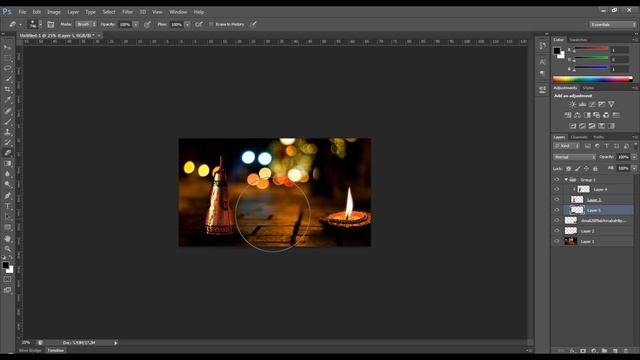Add a Photo Filter adjustment
The height and width of the screenshot is (360, 640).
(597, 115)
